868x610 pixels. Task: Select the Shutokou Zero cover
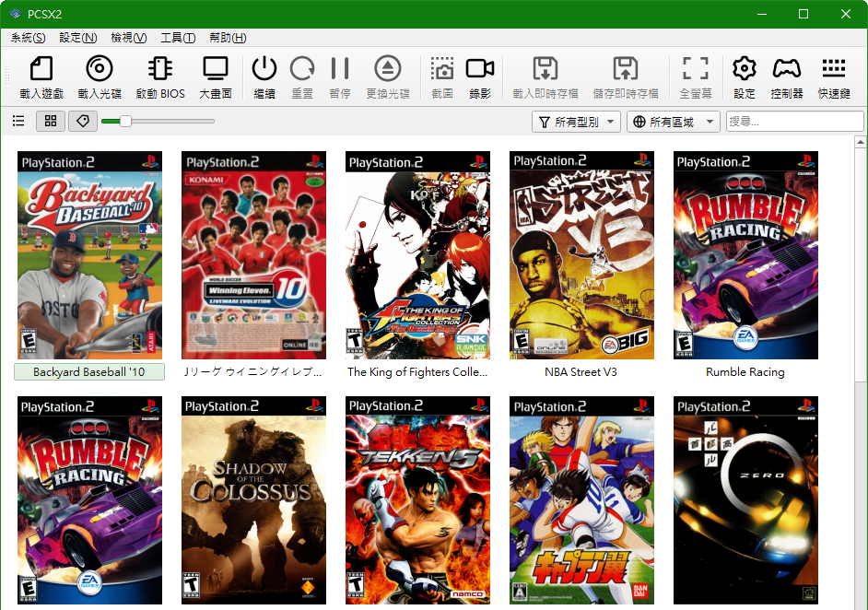point(745,499)
